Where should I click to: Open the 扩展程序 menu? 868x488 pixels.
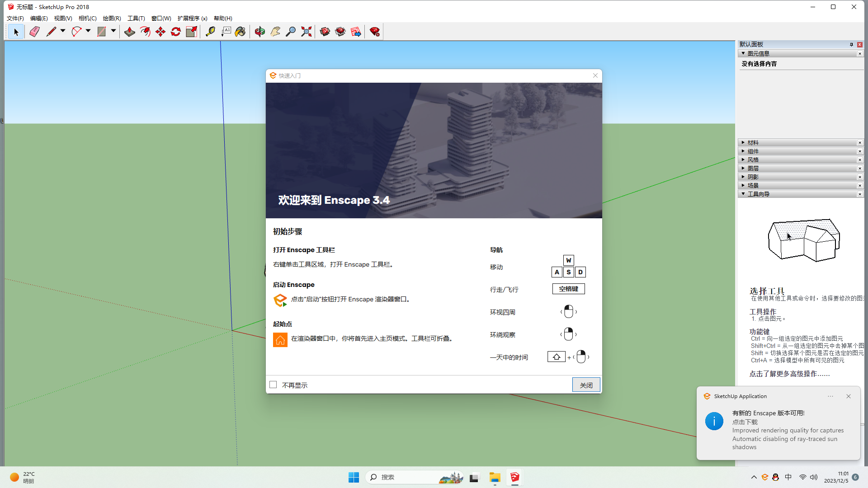[x=192, y=19]
